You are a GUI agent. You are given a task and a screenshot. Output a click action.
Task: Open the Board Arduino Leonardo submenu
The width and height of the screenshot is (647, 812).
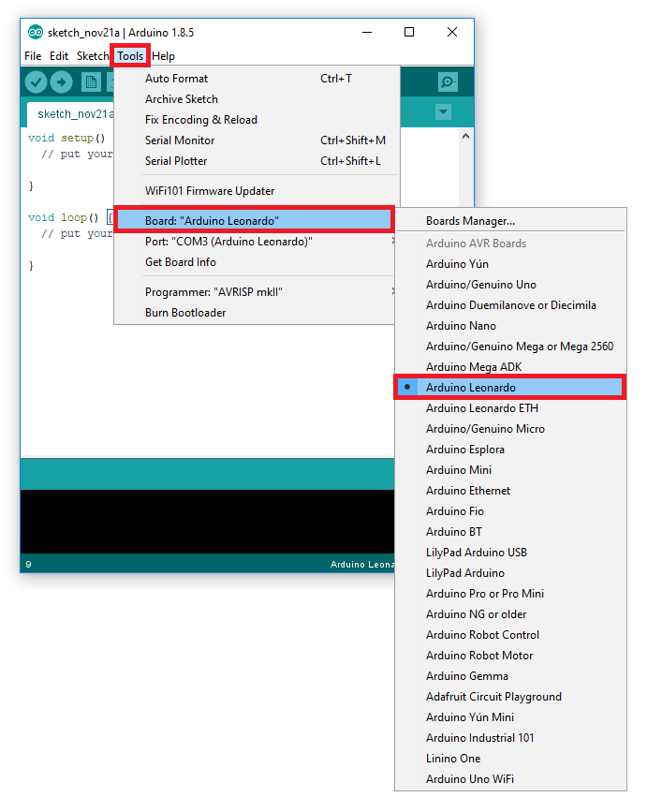click(254, 220)
